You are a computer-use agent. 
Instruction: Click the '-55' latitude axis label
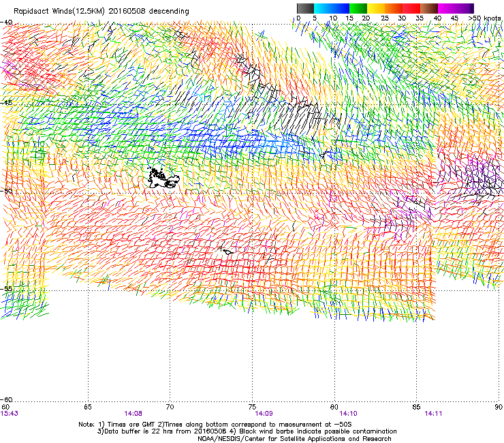6,288
